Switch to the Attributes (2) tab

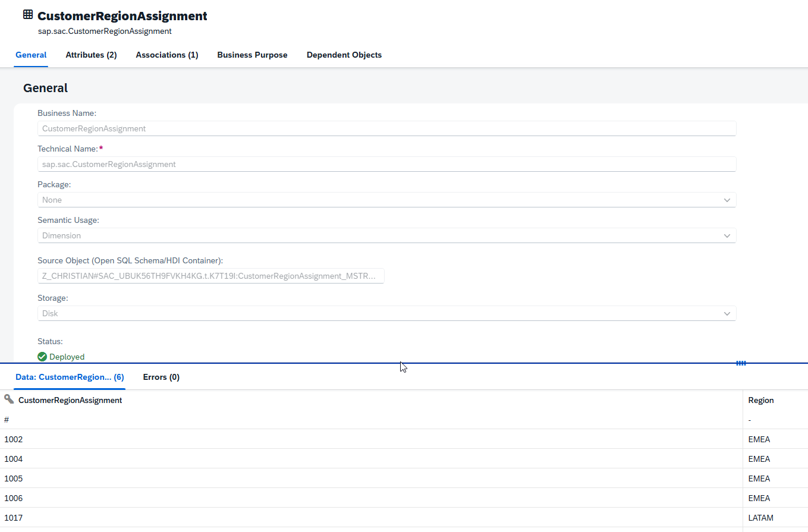point(91,55)
